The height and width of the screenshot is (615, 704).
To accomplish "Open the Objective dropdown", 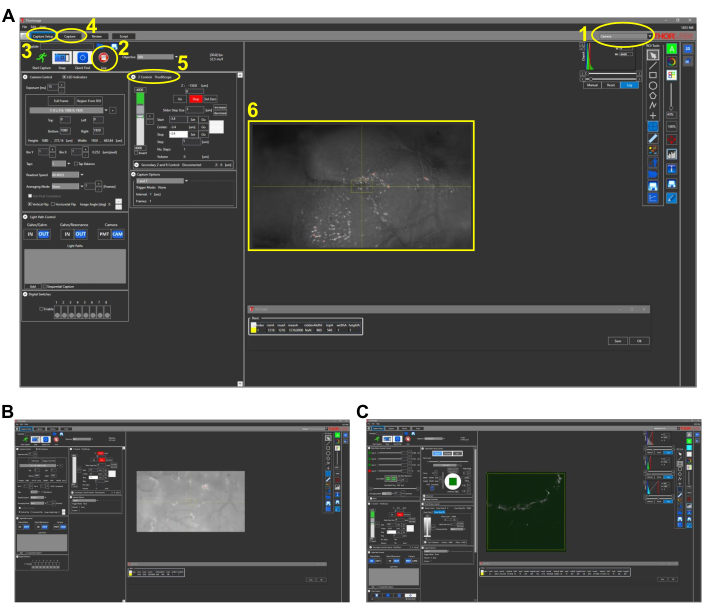I will [x=157, y=57].
